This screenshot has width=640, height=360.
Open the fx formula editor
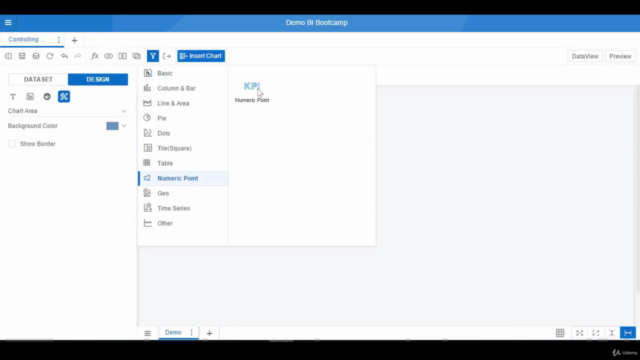(94, 56)
